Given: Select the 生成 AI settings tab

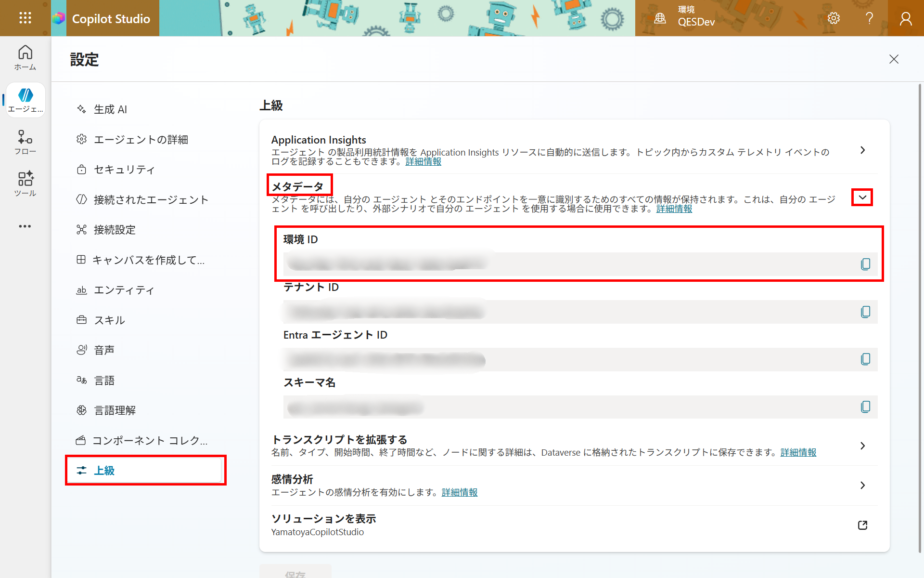Looking at the screenshot, I should coord(144,109).
